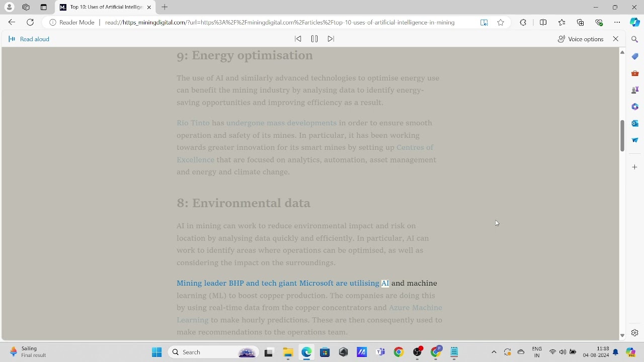
Task: Open File Explorer from taskbar
Action: [288, 352]
